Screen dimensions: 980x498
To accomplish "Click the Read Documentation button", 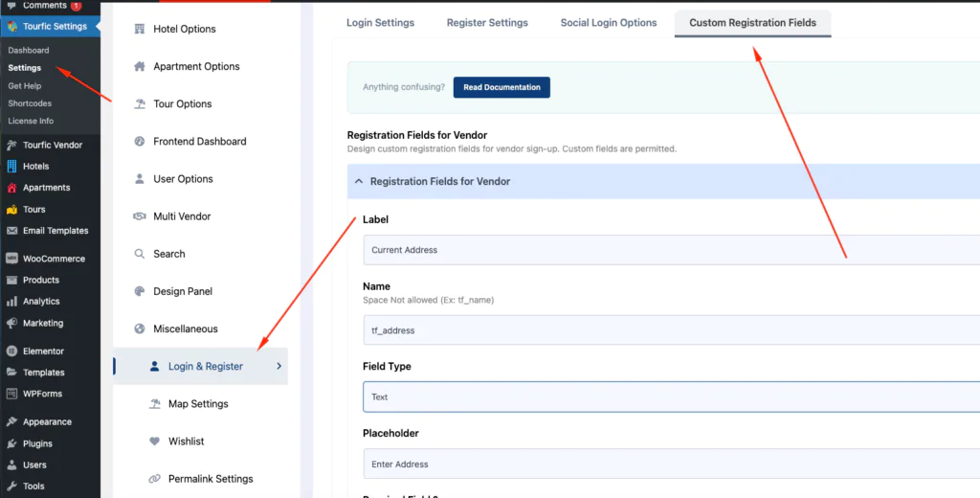I will 501,87.
